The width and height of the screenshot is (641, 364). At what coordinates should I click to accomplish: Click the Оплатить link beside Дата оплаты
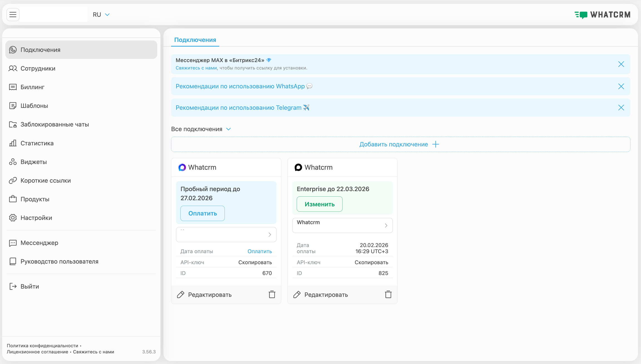[260, 251]
